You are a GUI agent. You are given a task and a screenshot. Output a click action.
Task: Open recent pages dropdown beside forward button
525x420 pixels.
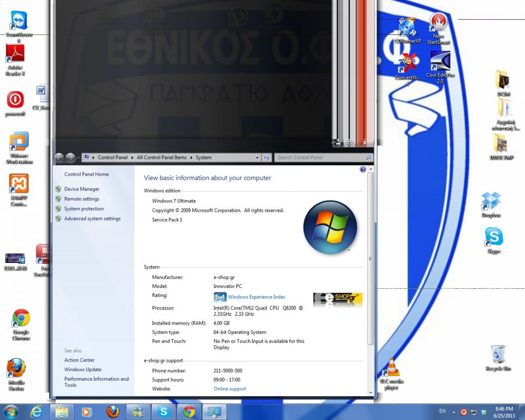click(x=78, y=157)
